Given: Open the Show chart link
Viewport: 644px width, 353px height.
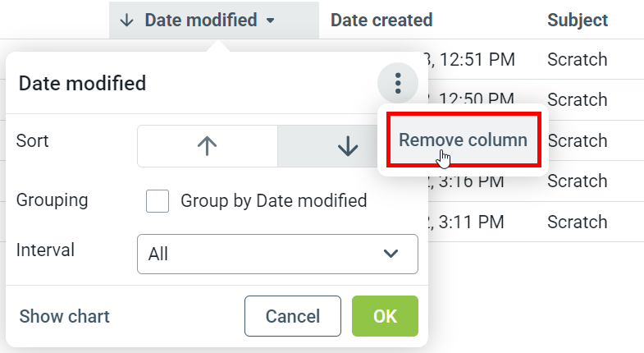Looking at the screenshot, I should (64, 316).
